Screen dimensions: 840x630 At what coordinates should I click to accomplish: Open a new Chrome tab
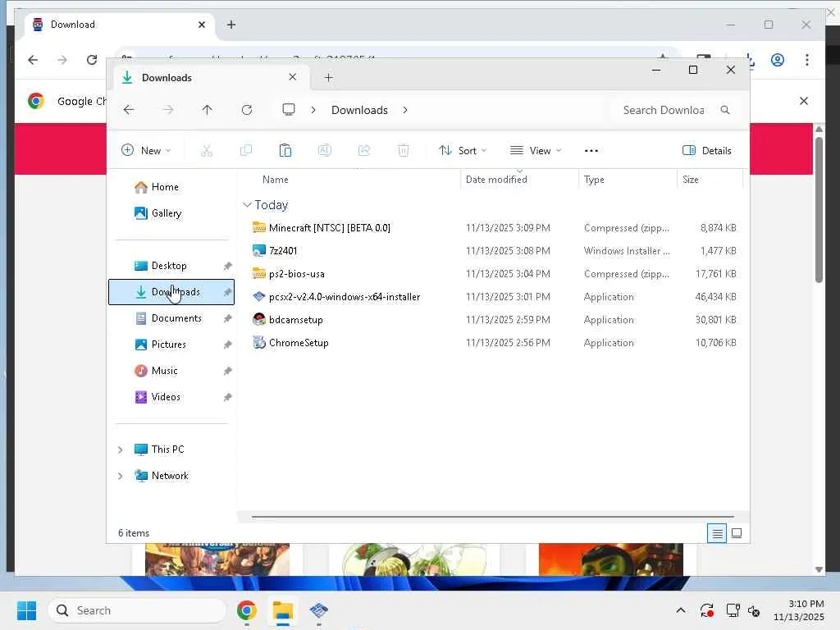(231, 25)
